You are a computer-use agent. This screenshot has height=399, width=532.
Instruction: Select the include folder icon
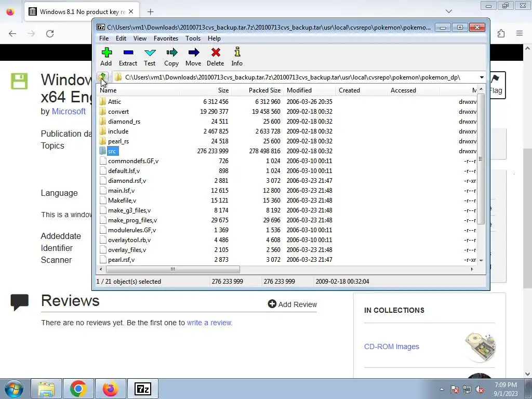pyautogui.click(x=103, y=131)
